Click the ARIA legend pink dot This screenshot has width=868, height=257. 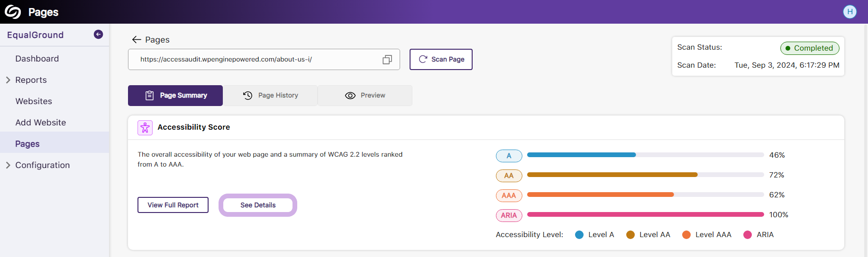point(748,235)
